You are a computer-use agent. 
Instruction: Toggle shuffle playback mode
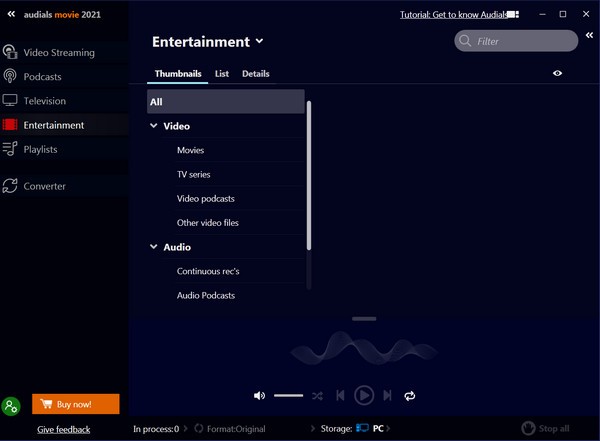coord(317,396)
